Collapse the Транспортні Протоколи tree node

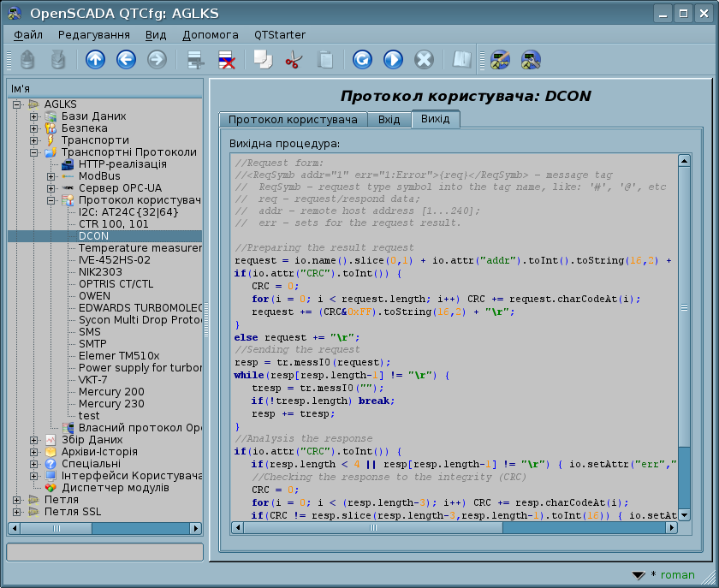(x=34, y=152)
